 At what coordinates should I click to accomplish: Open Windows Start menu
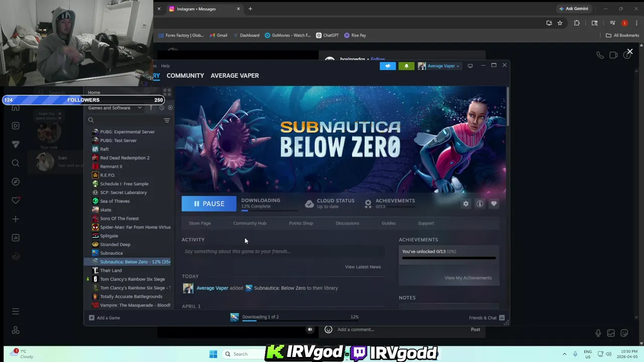point(213,354)
